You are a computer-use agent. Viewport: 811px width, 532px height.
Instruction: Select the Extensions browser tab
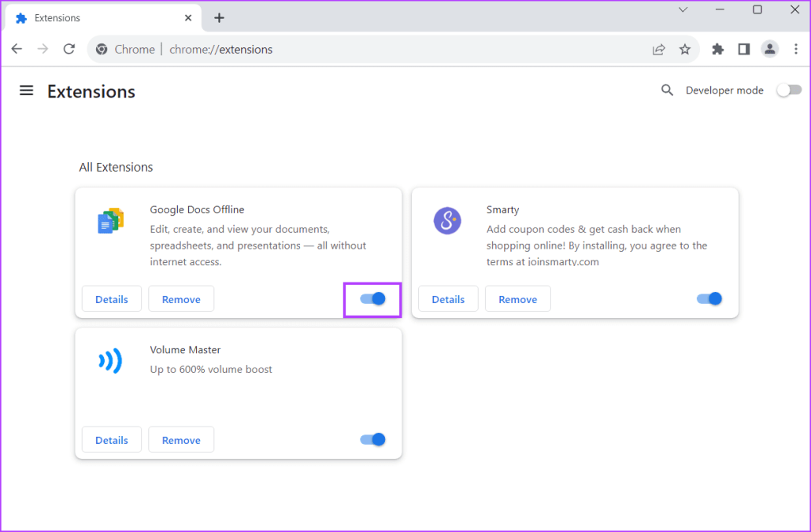click(x=102, y=17)
